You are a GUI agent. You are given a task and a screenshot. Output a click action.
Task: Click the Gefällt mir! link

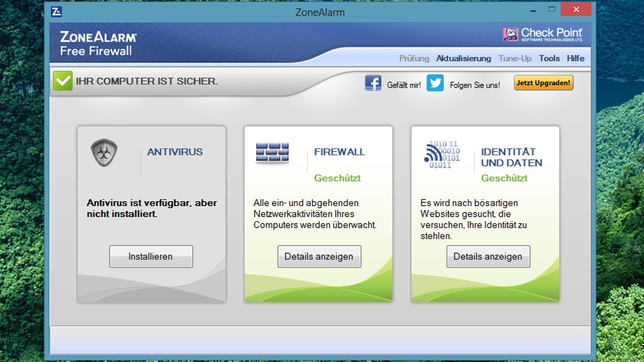404,85
